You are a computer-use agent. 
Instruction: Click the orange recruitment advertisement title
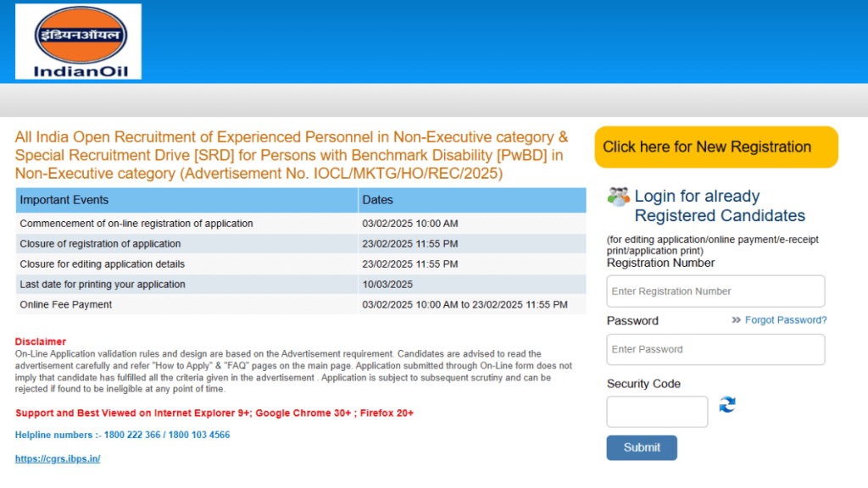(x=292, y=155)
